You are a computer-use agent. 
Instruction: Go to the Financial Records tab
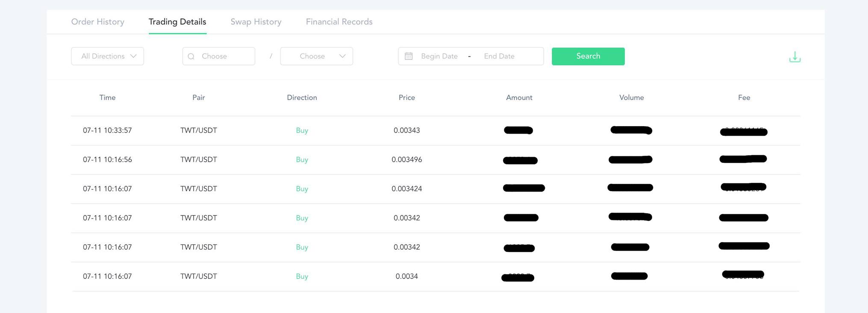click(x=339, y=22)
